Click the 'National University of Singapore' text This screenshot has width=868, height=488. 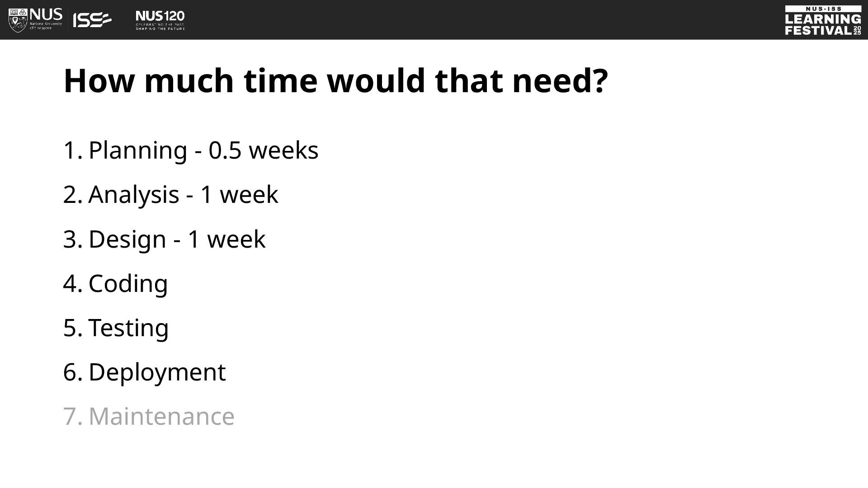46,26
